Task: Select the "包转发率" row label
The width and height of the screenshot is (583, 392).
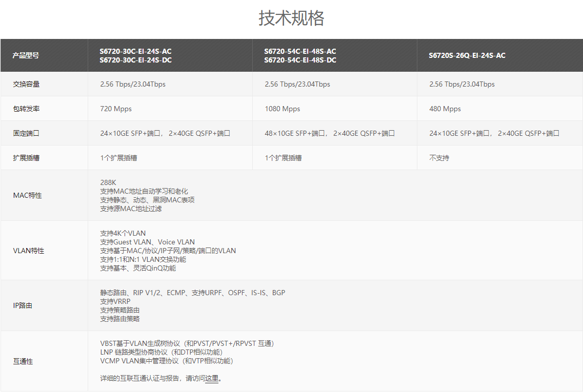Action: (x=26, y=109)
